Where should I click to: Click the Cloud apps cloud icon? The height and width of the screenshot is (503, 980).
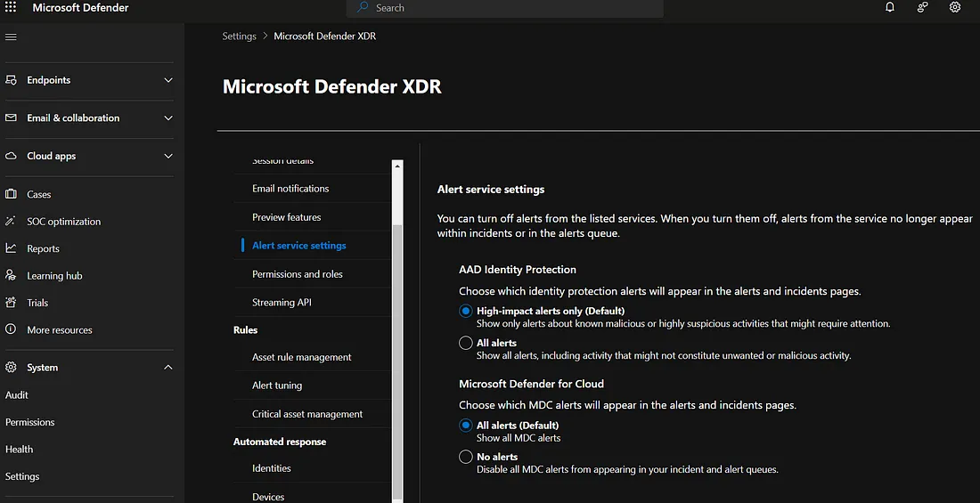tap(11, 156)
